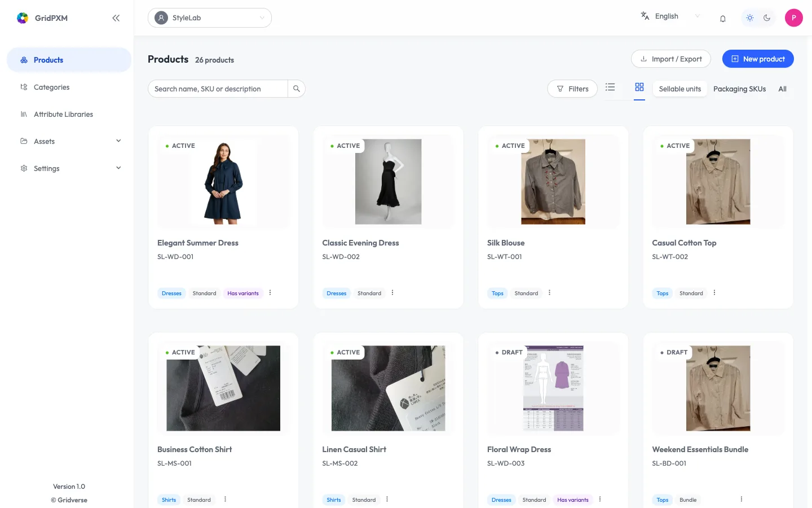
Task: Open more options for Floral Wrap Dress
Action: [600, 499]
